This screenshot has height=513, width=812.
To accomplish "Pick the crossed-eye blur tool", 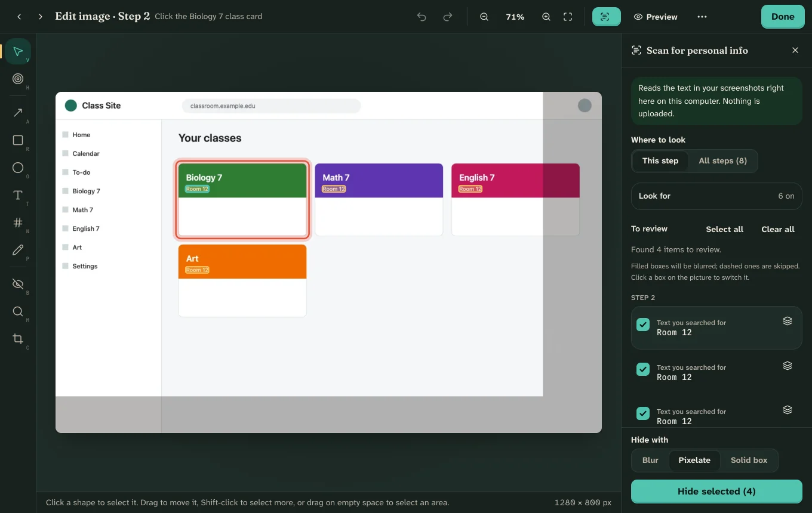I will click(18, 284).
